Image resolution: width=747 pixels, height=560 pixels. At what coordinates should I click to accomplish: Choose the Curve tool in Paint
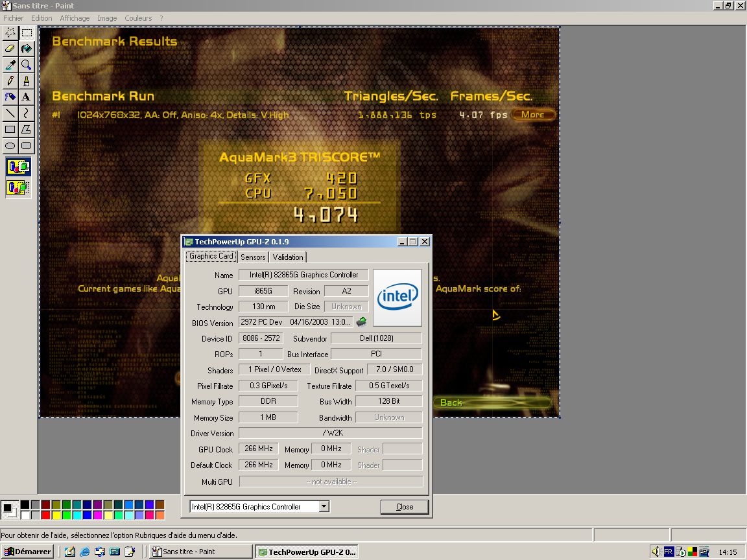[27, 113]
